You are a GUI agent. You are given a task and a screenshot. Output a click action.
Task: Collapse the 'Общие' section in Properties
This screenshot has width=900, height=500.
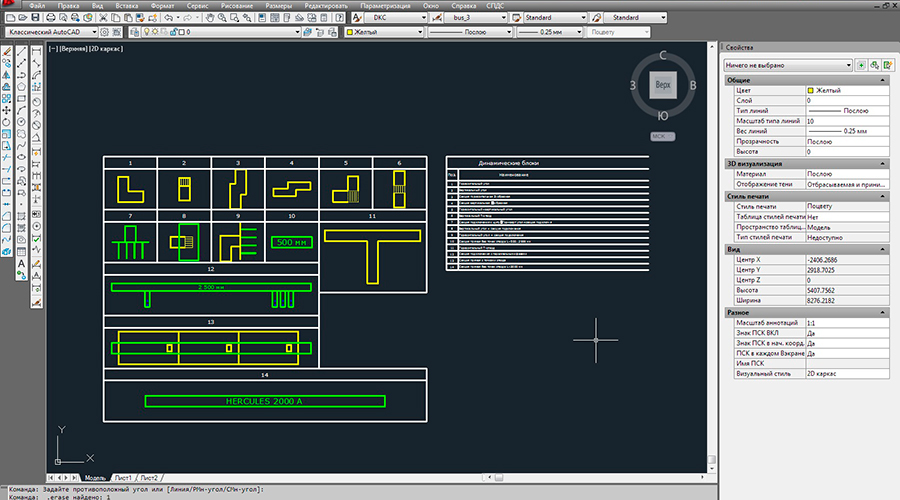[x=883, y=80]
